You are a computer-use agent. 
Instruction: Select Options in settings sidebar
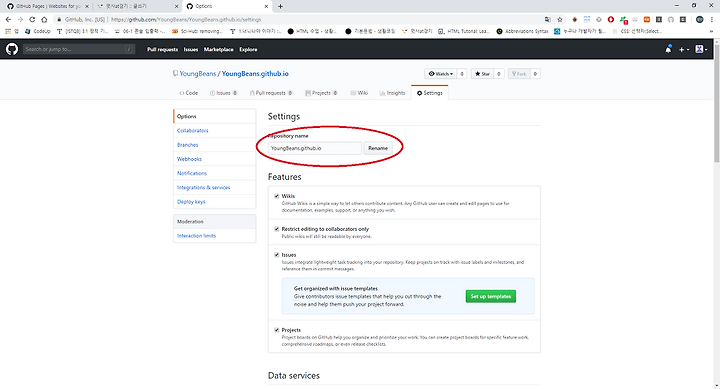(214, 116)
